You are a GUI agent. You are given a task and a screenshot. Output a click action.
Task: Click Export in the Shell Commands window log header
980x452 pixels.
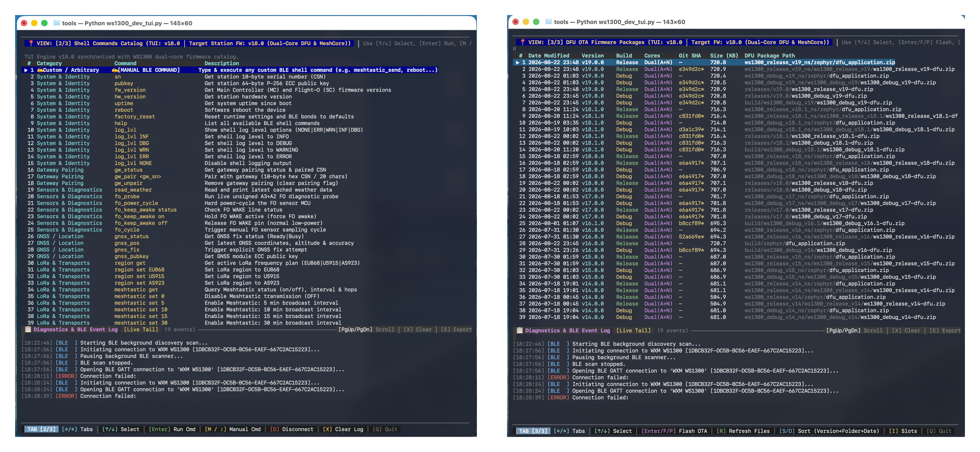click(x=456, y=330)
